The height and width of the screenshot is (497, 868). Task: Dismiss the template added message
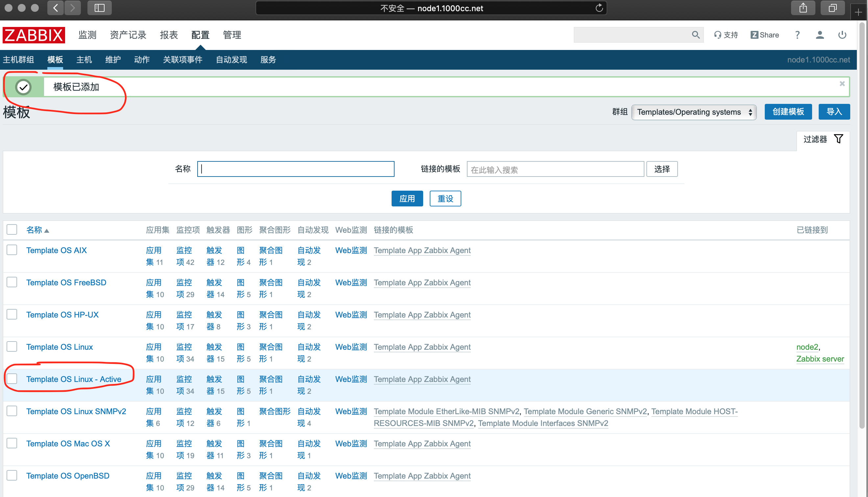(842, 83)
